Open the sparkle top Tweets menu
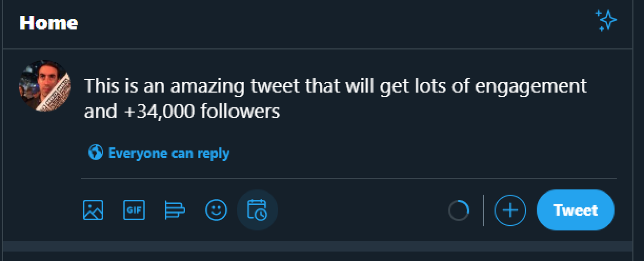Image resolution: width=644 pixels, height=261 pixels. [606, 21]
